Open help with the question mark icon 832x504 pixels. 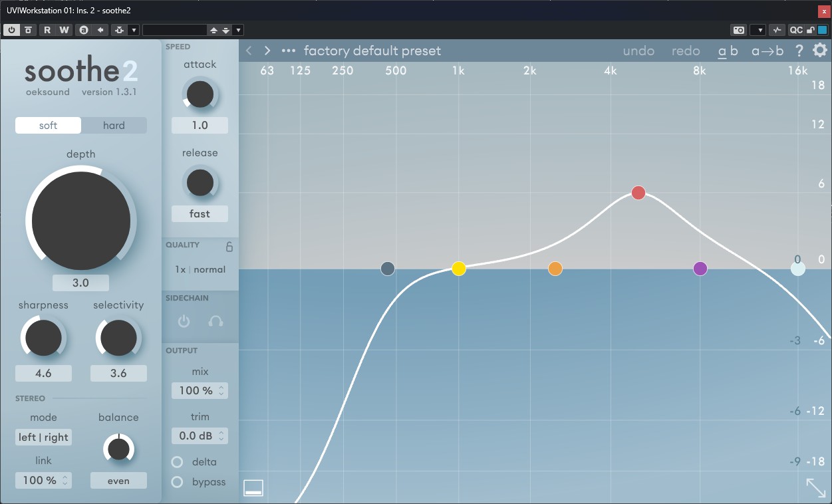pyautogui.click(x=799, y=51)
